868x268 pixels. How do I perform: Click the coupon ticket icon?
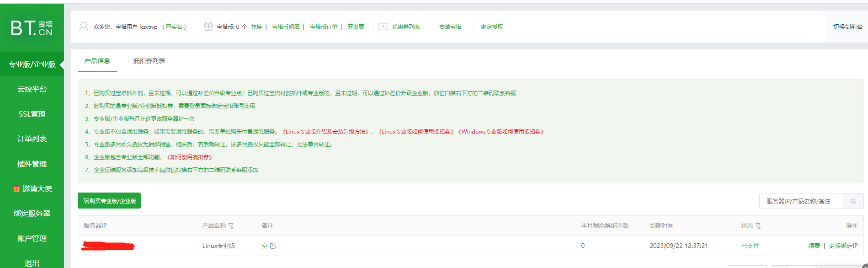383,27
